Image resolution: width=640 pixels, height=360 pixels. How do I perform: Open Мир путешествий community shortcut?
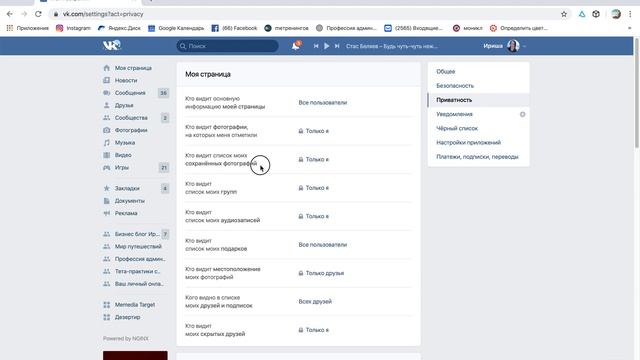point(138,247)
